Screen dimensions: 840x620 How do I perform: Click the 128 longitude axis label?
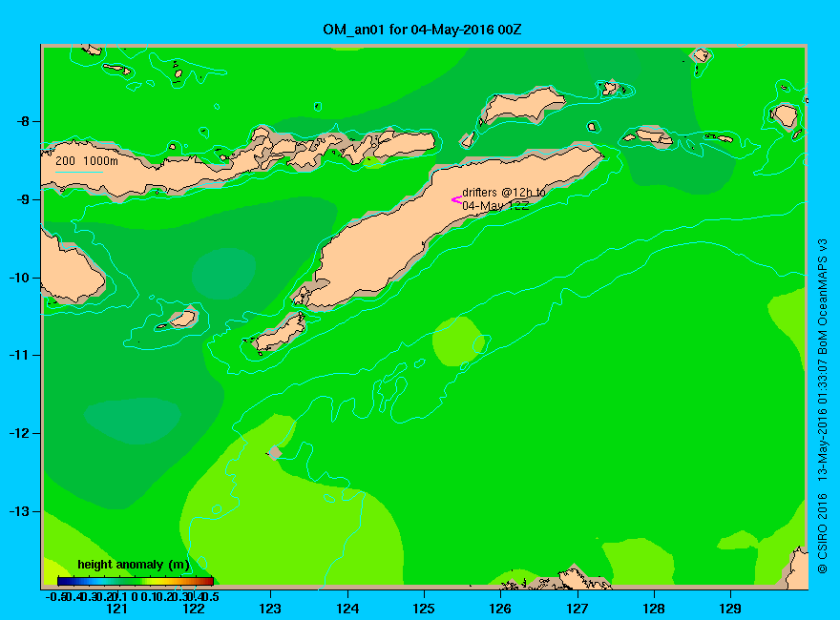click(654, 609)
